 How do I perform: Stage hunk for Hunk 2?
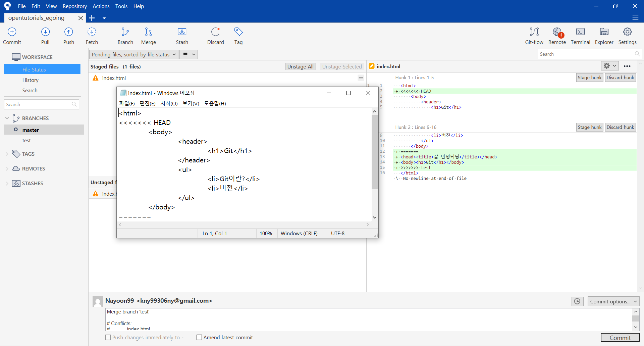pos(590,127)
